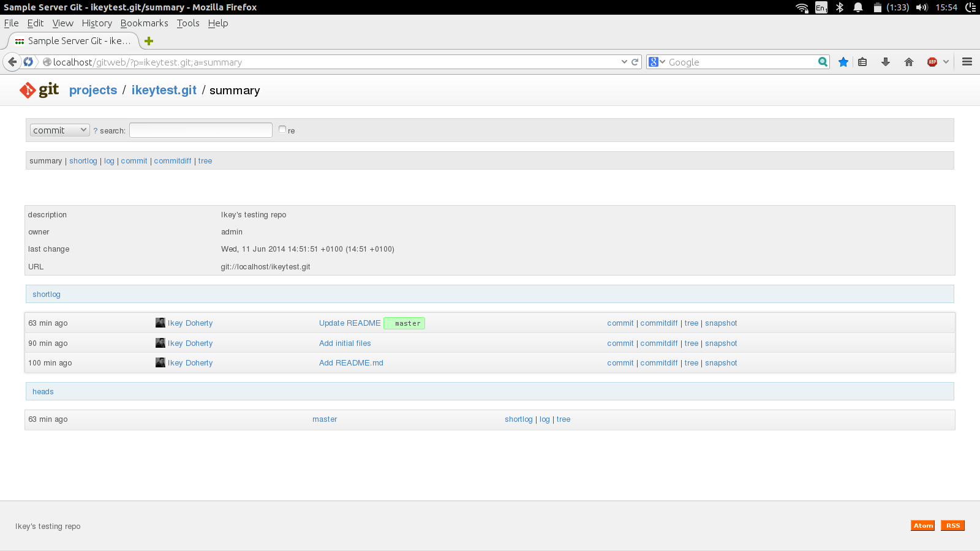The height and width of the screenshot is (551, 980).
Task: Open the History menu
Action: click(97, 23)
